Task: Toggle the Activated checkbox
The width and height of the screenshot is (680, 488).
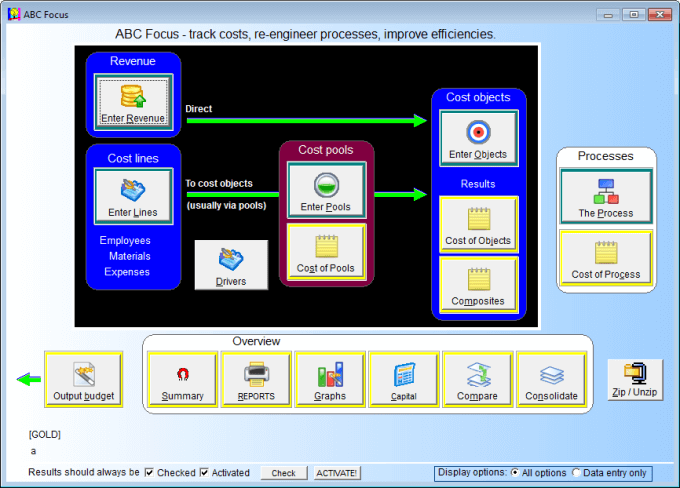Action: pos(204,472)
